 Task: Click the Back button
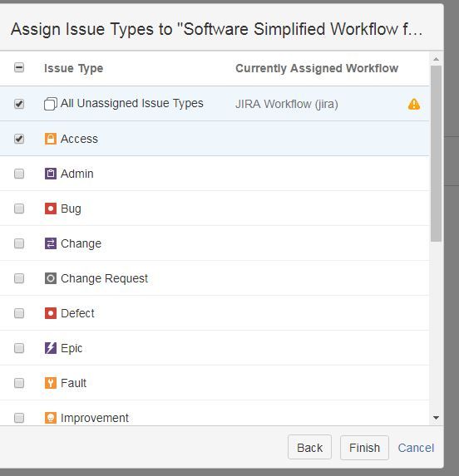pos(309,448)
